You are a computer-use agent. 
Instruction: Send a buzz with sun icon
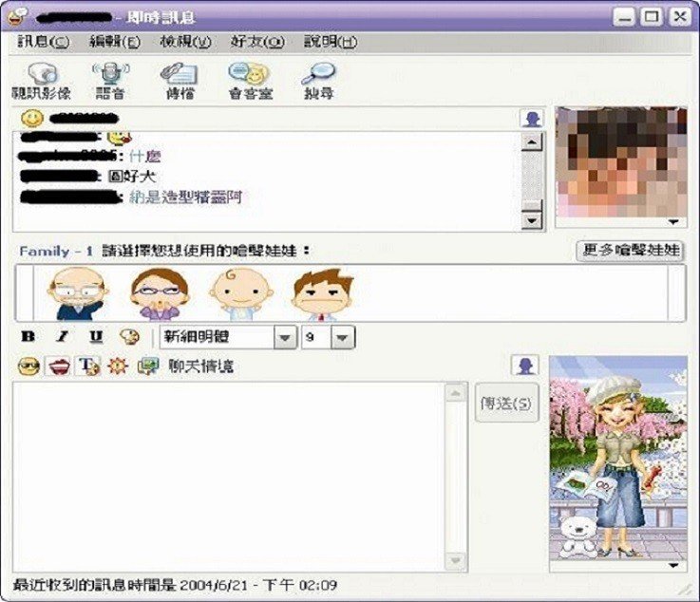pos(118,367)
